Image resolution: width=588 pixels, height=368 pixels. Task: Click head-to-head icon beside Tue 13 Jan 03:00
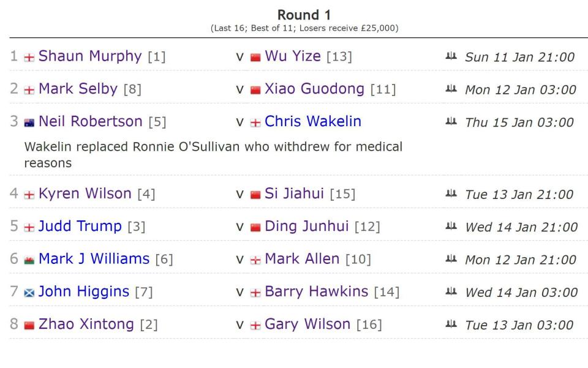click(451, 325)
